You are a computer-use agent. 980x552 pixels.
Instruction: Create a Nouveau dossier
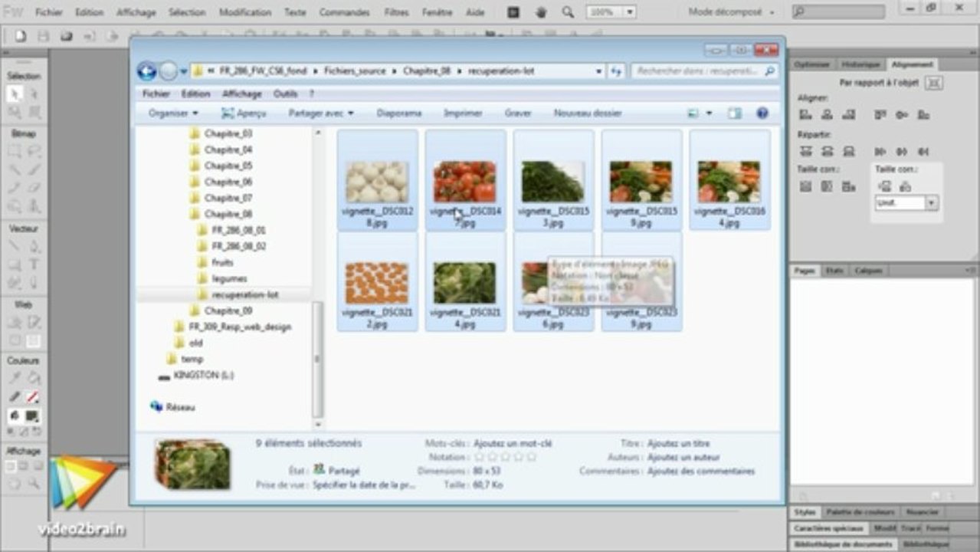(x=588, y=113)
